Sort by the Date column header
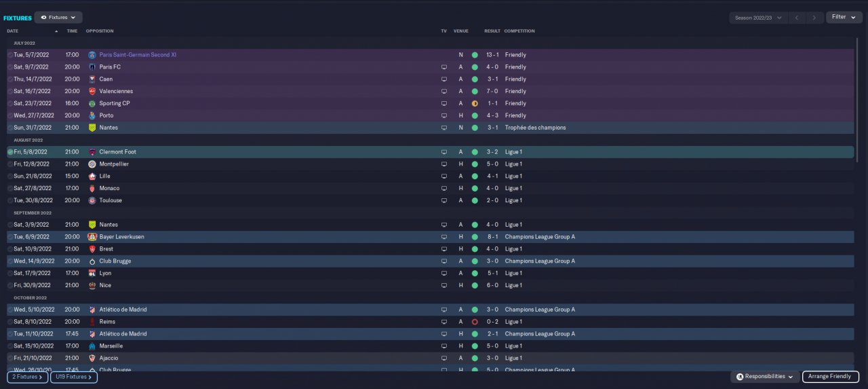 pyautogui.click(x=13, y=31)
